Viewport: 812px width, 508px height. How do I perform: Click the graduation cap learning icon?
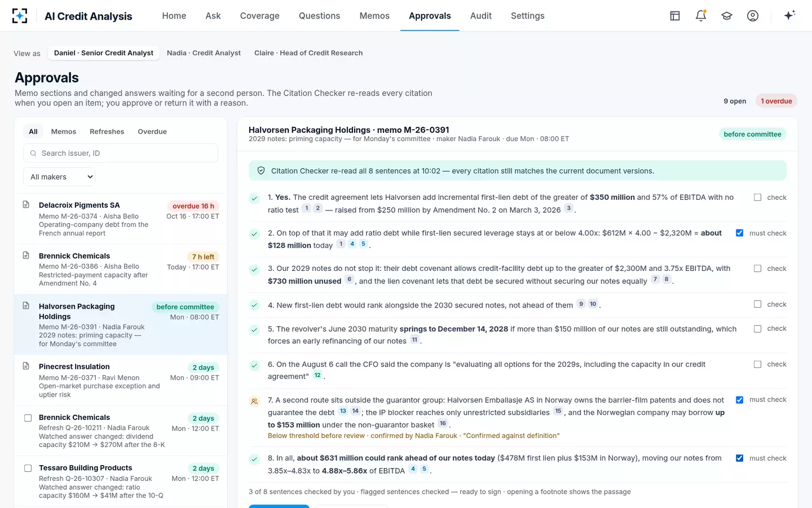[x=727, y=16]
